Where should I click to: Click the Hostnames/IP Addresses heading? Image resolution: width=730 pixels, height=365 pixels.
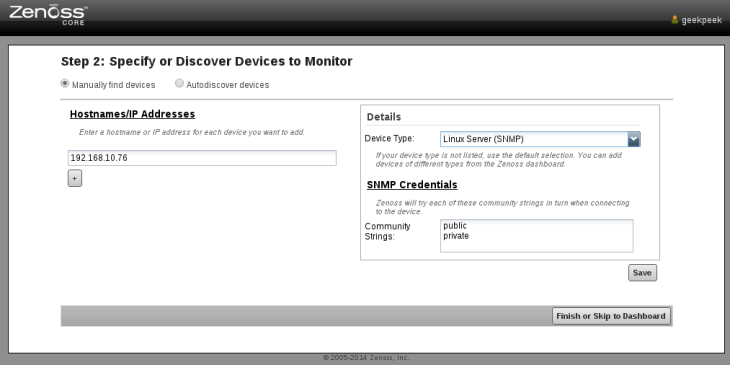coord(133,115)
